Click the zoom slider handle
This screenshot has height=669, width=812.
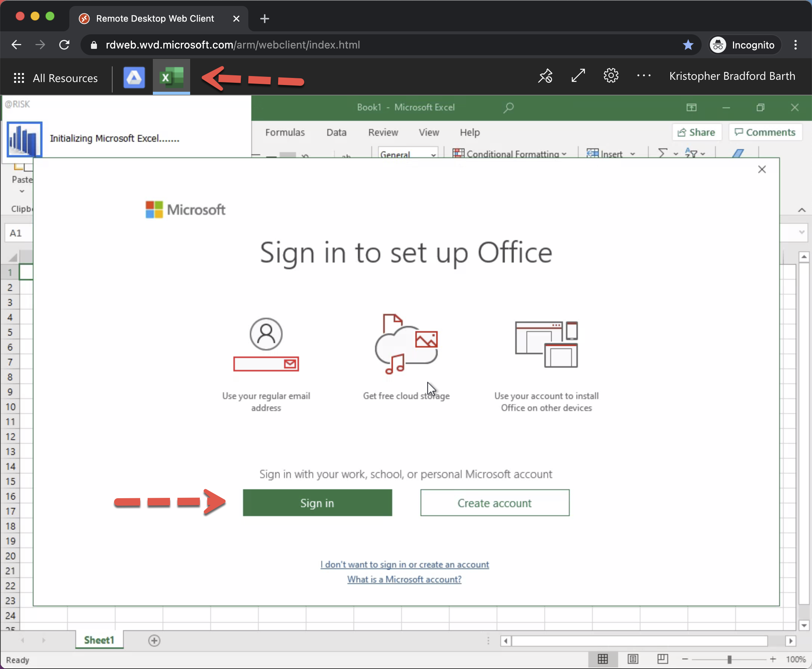coord(729,659)
